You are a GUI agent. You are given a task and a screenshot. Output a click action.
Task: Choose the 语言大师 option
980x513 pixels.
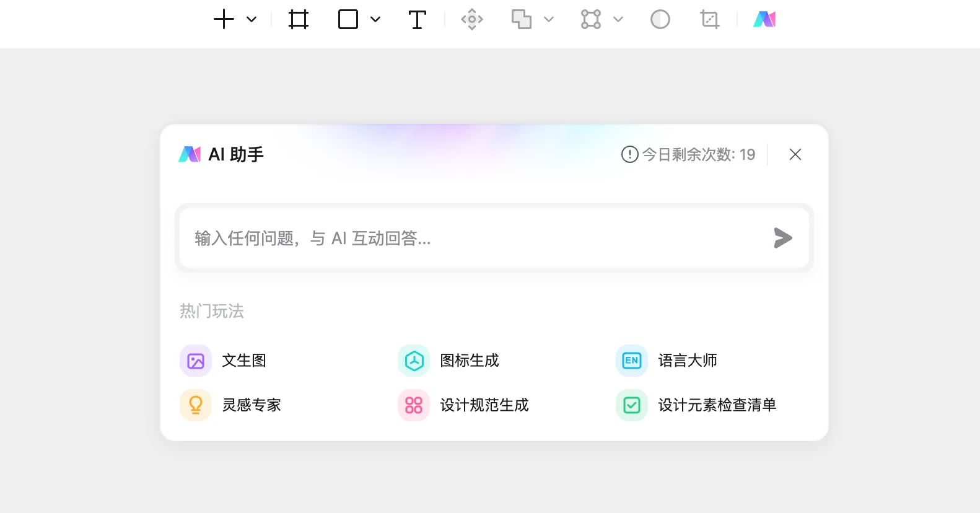pos(688,361)
